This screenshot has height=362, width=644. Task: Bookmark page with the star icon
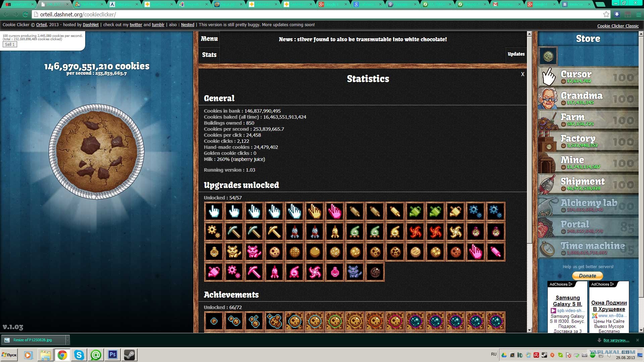tap(606, 14)
